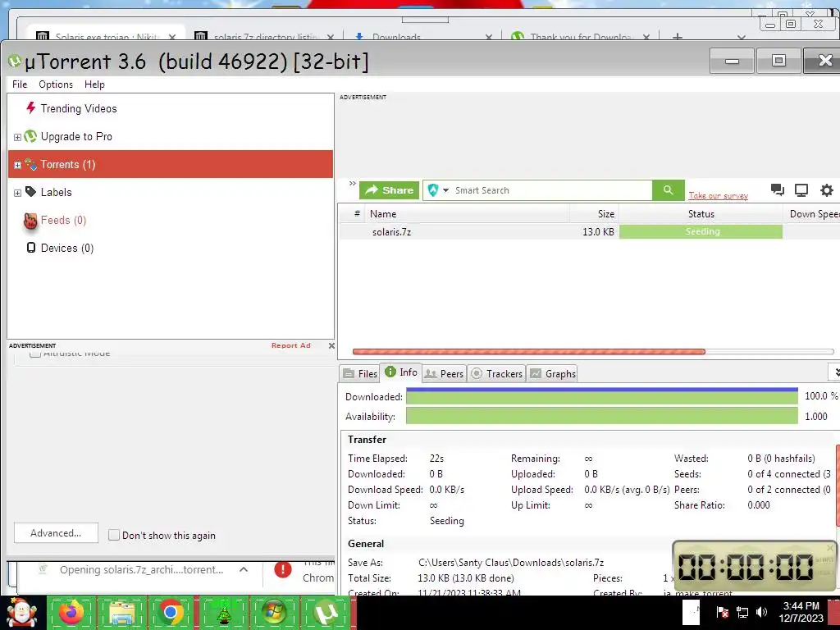Click the Take our survey link
Viewport: 840px width, 630px height.
point(719,195)
